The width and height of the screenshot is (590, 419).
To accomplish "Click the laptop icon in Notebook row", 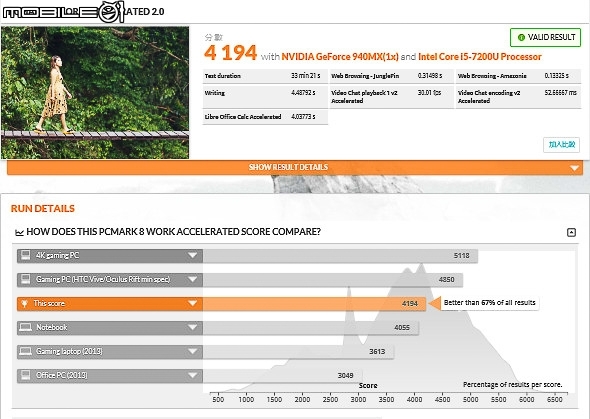I will pyautogui.click(x=25, y=327).
